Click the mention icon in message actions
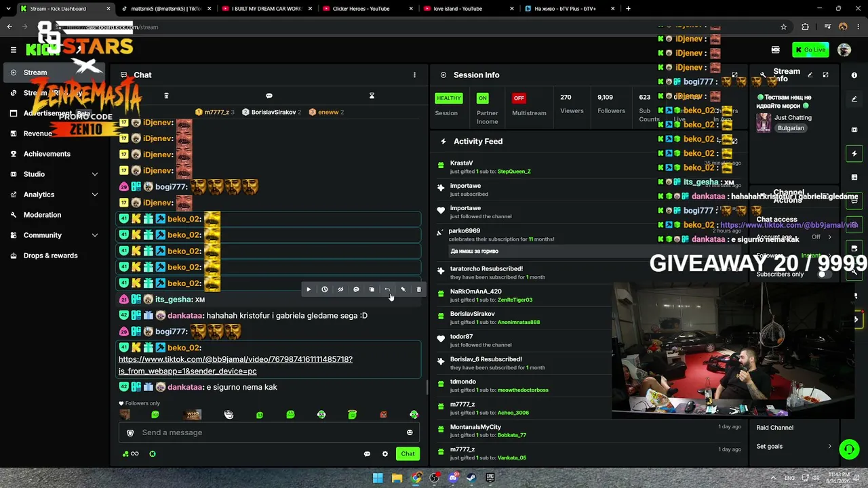This screenshot has height=488, width=868. click(356, 289)
